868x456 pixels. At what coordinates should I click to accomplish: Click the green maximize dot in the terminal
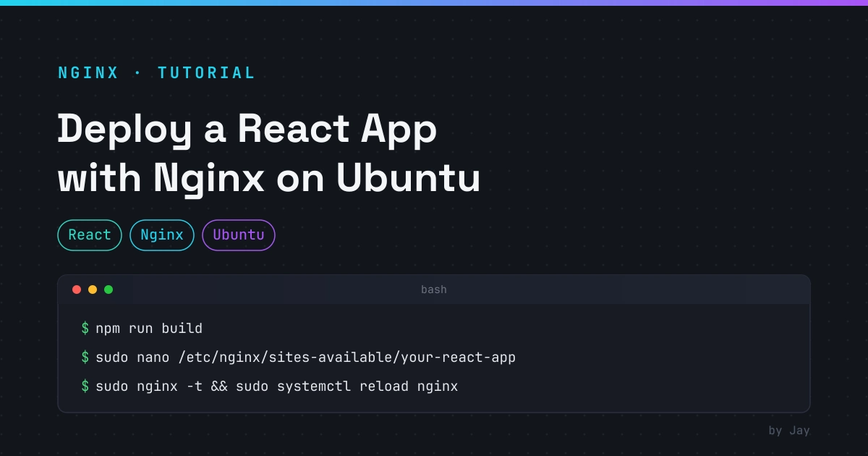coord(109,290)
